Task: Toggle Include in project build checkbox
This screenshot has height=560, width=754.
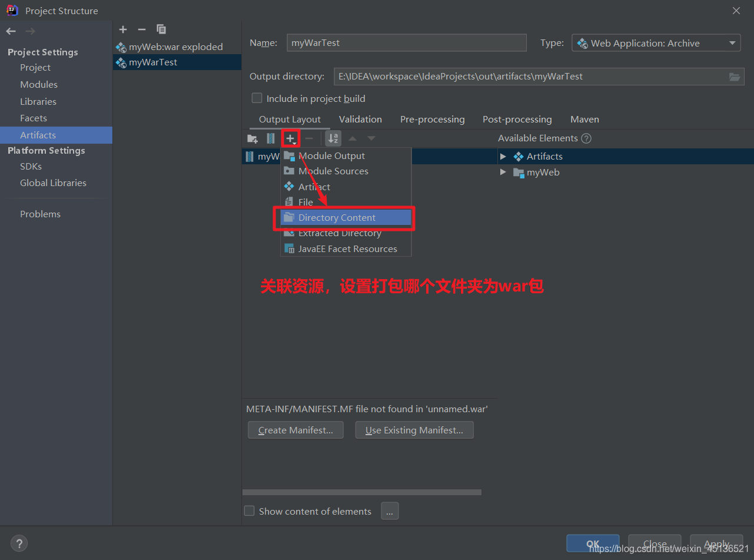Action: 257,98
